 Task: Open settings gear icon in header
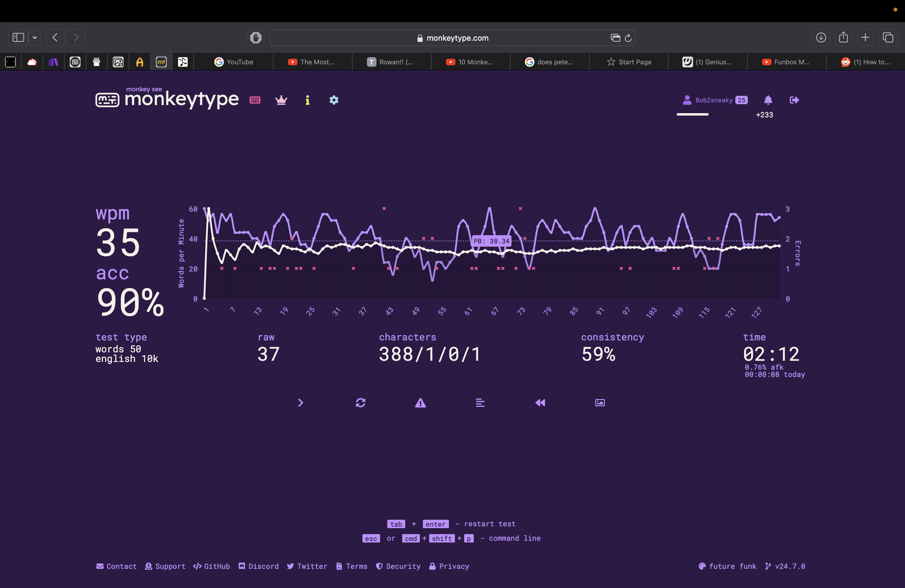(x=334, y=100)
